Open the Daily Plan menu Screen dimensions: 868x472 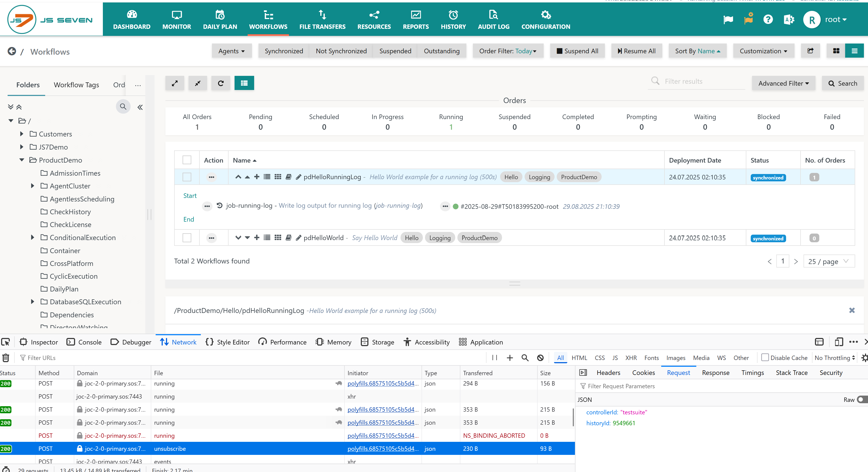[220, 20]
